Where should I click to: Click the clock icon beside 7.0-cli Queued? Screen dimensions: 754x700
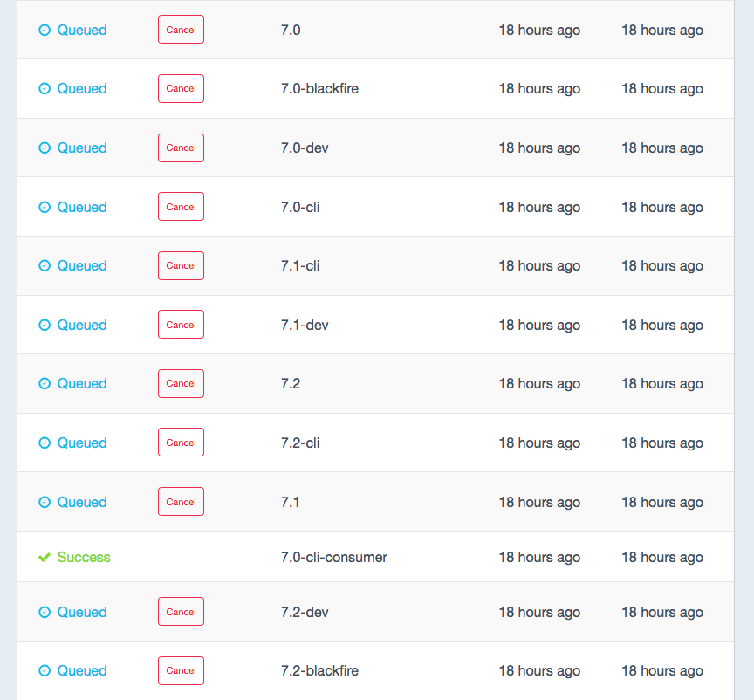point(44,207)
